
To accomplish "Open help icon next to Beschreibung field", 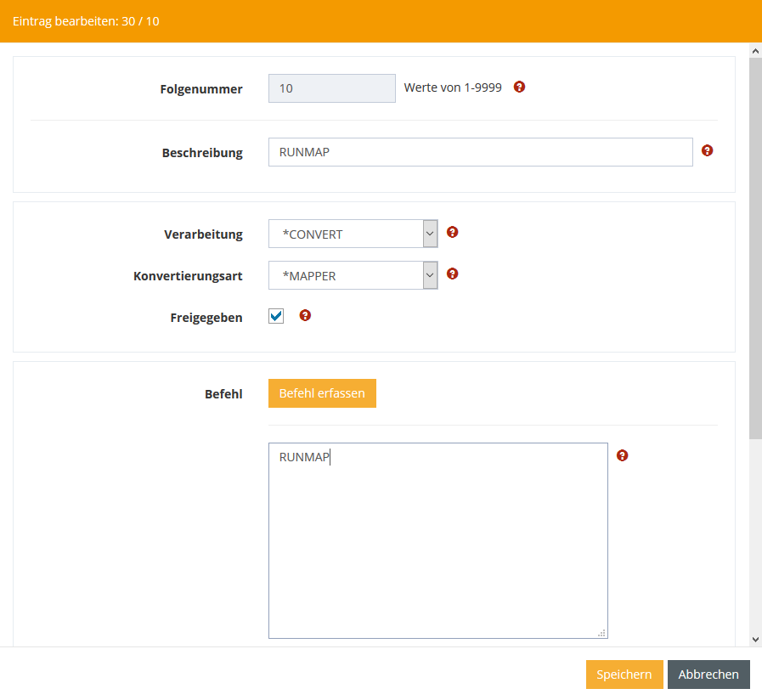I will coord(707,150).
